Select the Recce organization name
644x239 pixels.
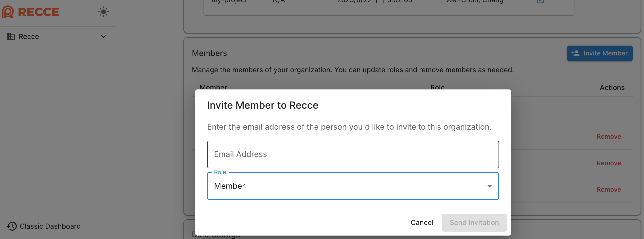(x=29, y=36)
